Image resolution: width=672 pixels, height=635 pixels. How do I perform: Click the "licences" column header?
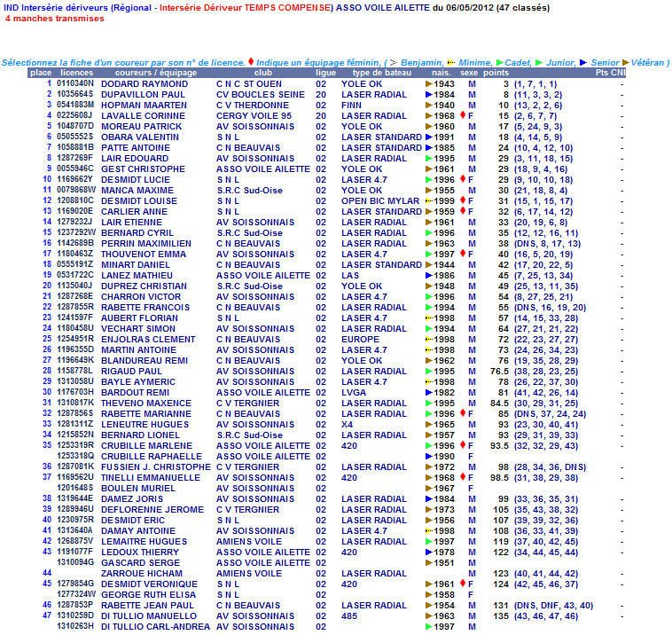pyautogui.click(x=75, y=73)
